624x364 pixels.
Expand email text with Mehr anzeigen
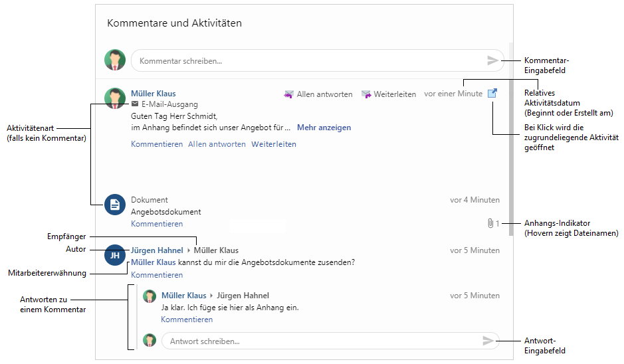tap(324, 128)
